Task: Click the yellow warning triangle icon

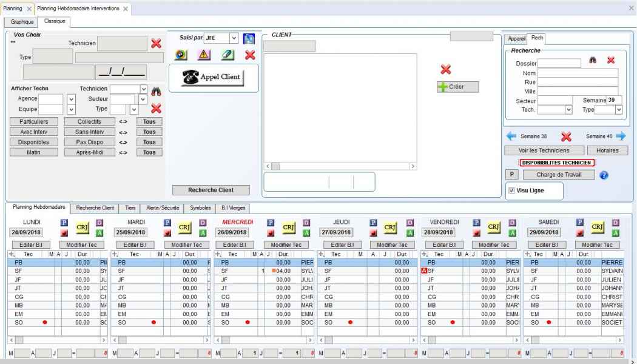Action: [203, 55]
